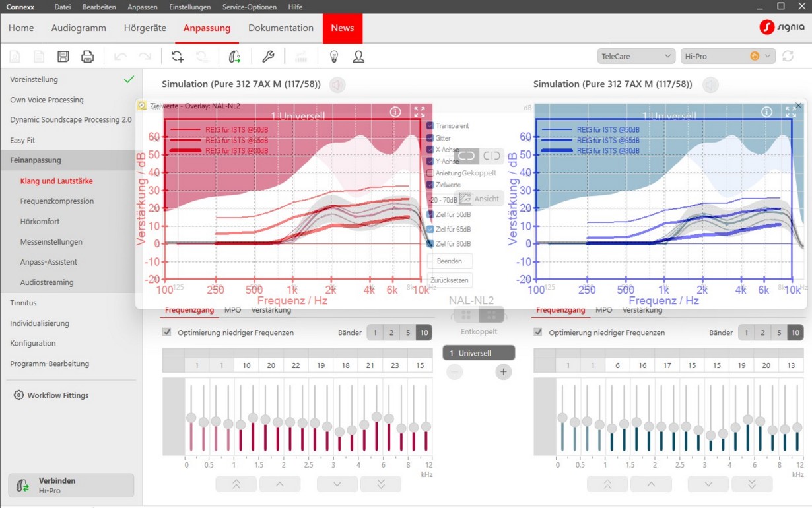This screenshot has height=508, width=812.
Task: Set right Bänder to 2
Action: click(762, 333)
